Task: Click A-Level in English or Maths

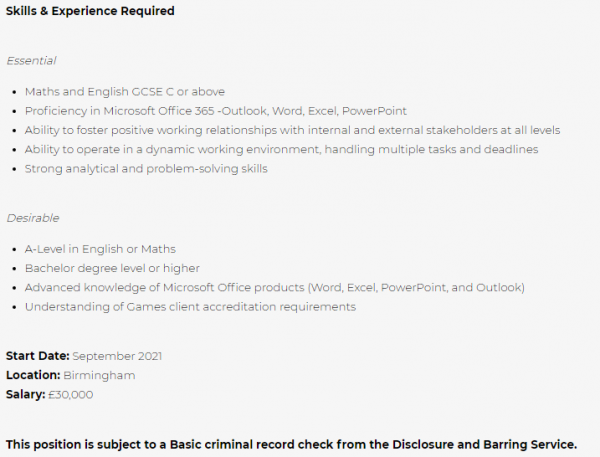Action: tap(100, 249)
